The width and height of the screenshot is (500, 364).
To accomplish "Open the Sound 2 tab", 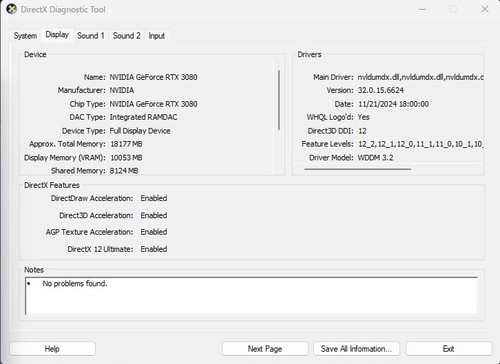I will 127,36.
